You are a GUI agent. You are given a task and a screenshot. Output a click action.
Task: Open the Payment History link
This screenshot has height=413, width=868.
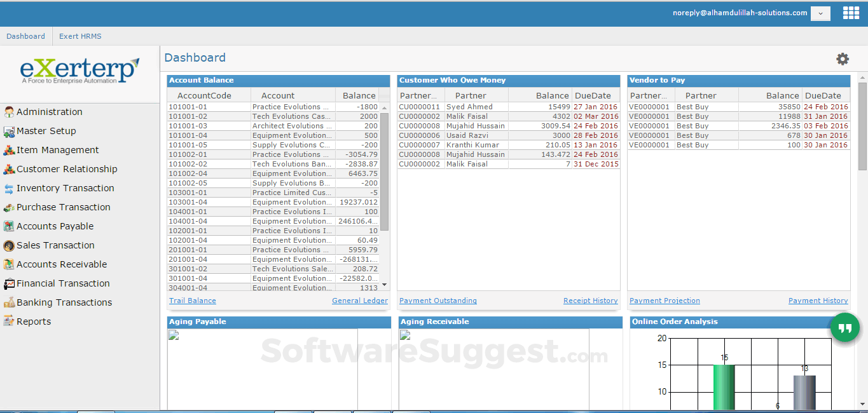[x=818, y=301]
